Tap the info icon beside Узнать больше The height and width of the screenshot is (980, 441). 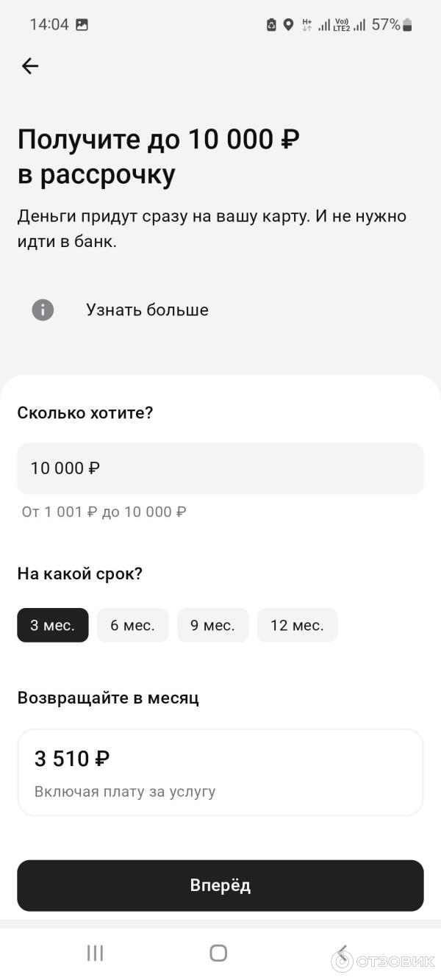[43, 310]
